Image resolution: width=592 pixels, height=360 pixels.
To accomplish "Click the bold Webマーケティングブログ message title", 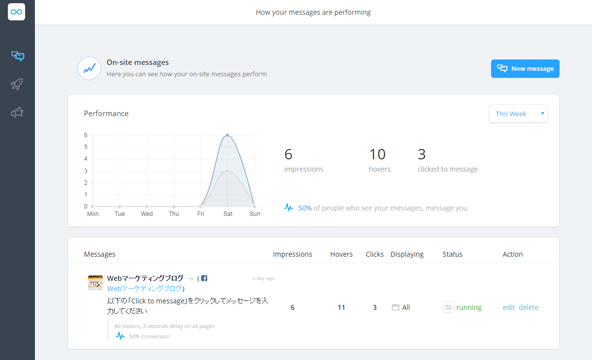I will coord(145,278).
